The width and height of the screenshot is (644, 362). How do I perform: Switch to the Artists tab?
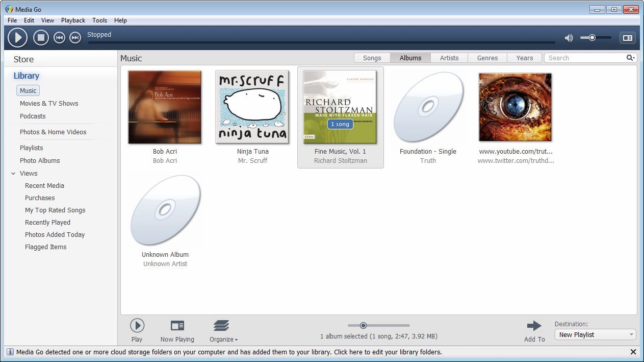click(x=449, y=58)
